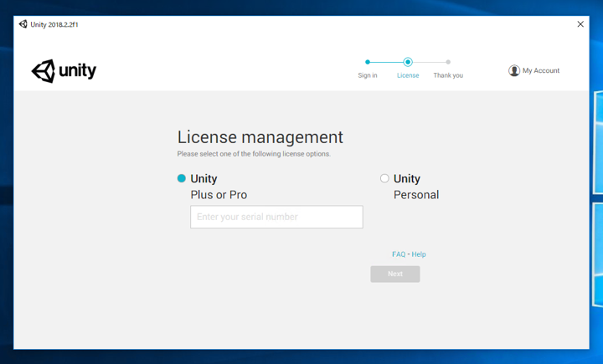Select the Unity Plus or Pro radio button

coord(182,178)
